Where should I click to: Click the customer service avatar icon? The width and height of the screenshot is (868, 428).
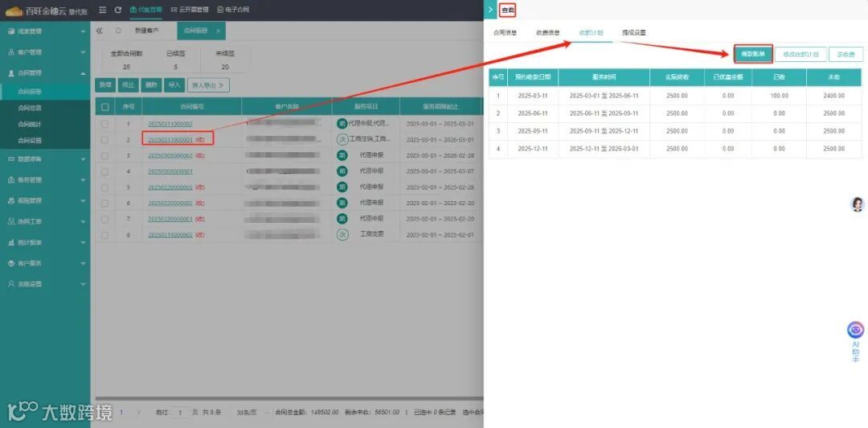(857, 204)
